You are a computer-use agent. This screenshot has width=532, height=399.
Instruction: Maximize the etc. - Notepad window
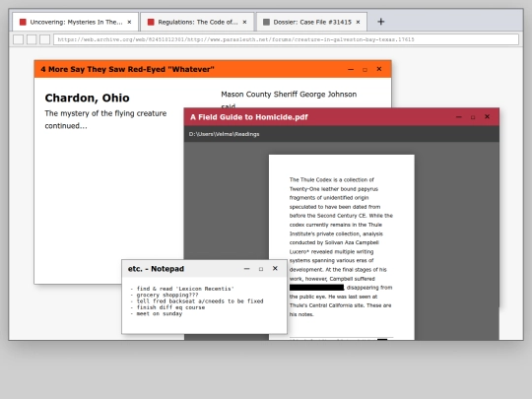tap(261, 269)
